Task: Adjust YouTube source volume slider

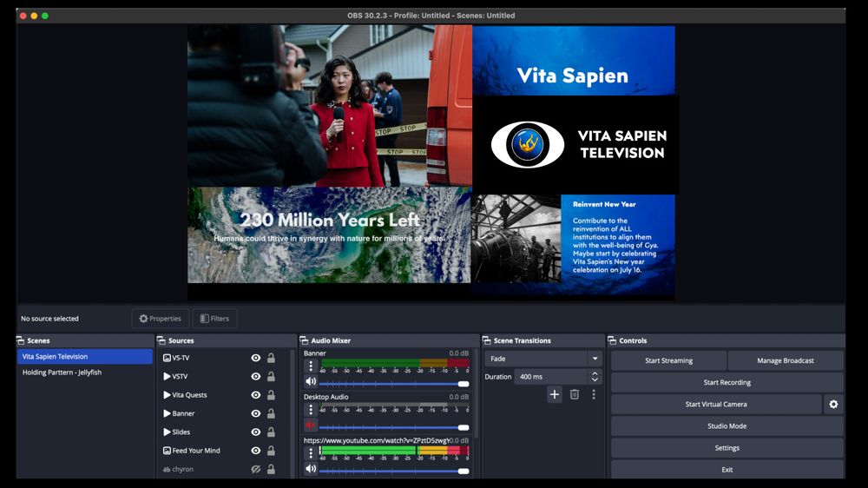Action: pos(394,471)
